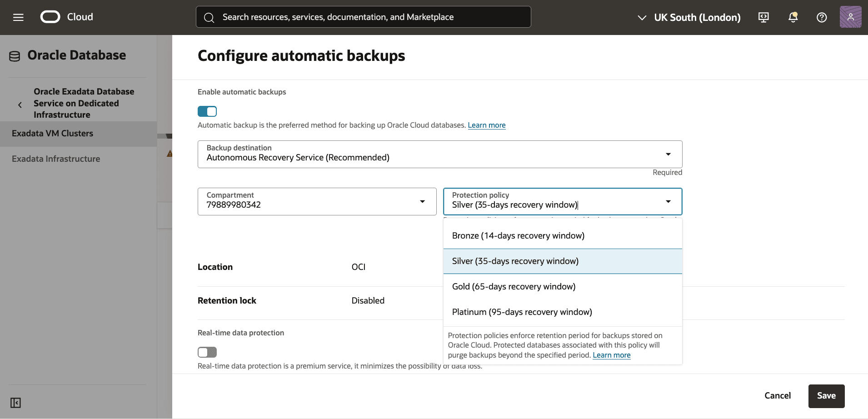Open Exadata Infrastructure from sidebar

pos(56,159)
